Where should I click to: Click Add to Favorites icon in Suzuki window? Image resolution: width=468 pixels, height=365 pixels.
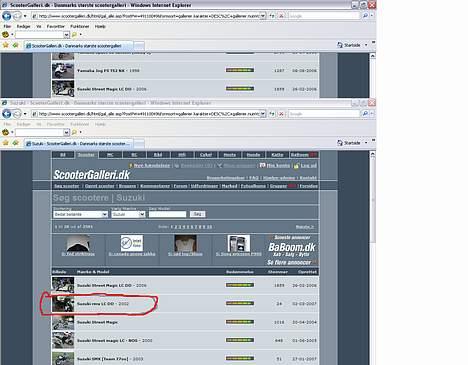(15, 143)
